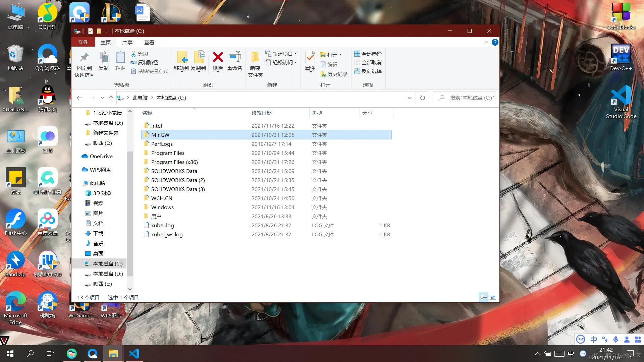This screenshot has height=362, width=644.
Task: Expand the address bar history dropdown
Action: 409,98
